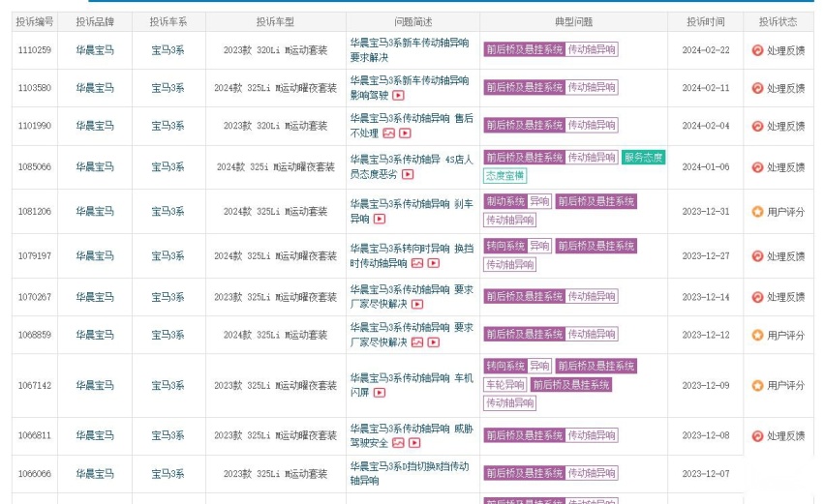Click red 处理反馈 status icon for 1103580
Screen dimensions: 825x504
(x=757, y=88)
